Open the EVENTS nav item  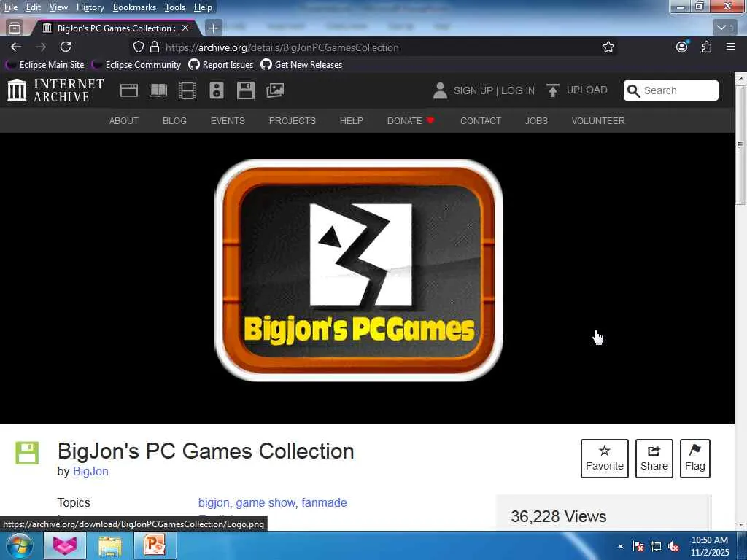pyautogui.click(x=228, y=120)
